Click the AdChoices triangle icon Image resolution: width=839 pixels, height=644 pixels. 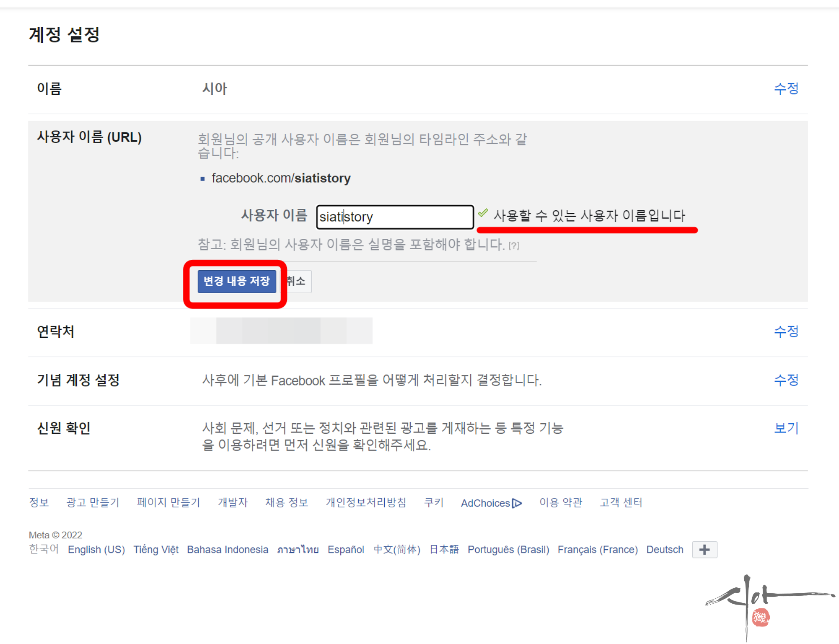pos(517,503)
